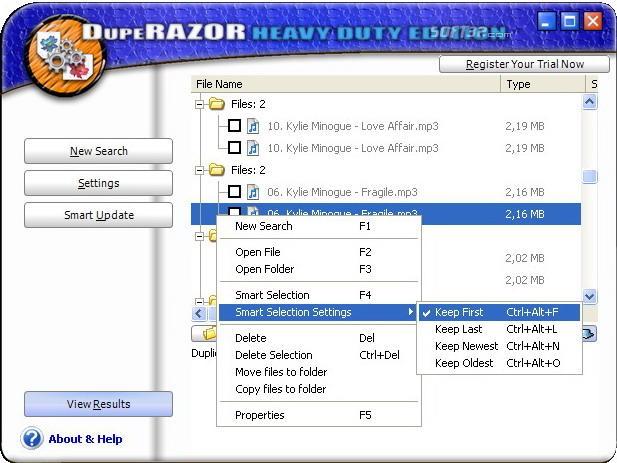Click the vertical scrollbar thumb
The image size is (617, 463).
pos(589,177)
